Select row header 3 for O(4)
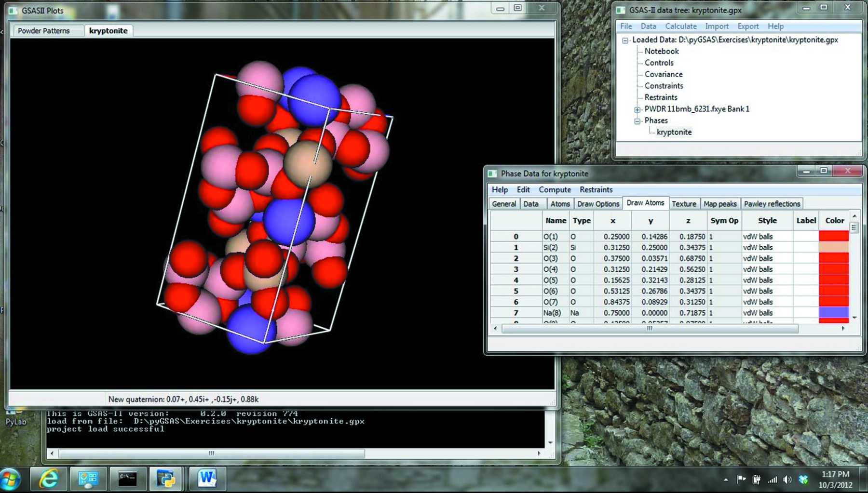This screenshot has height=493, width=868. (x=516, y=269)
